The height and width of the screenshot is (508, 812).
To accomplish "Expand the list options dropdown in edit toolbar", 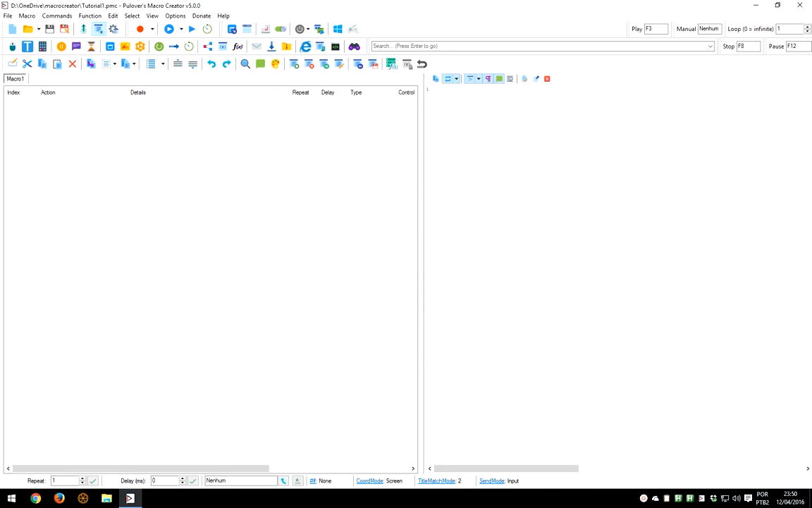I will click(x=163, y=64).
